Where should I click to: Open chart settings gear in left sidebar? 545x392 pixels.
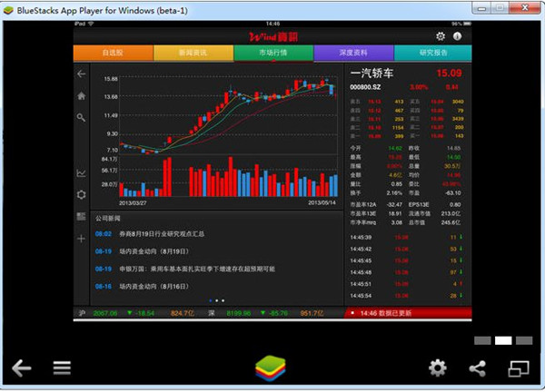82,195
